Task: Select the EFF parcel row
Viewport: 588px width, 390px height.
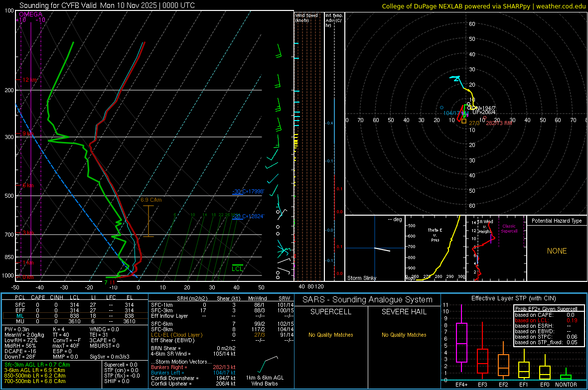Action: point(74,310)
